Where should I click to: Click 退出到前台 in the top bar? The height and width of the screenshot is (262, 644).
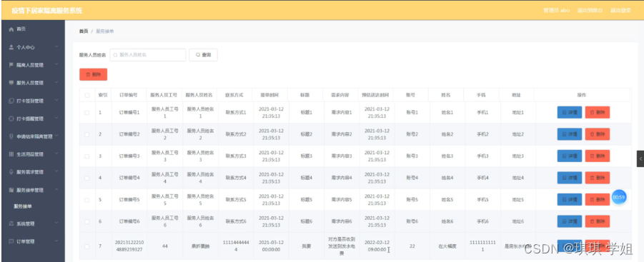590,10
